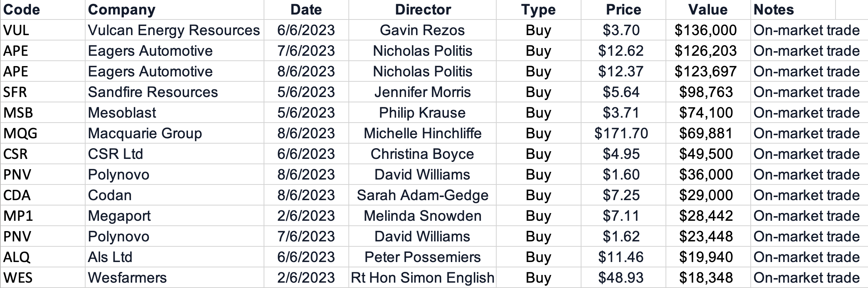Screen dimensions: 868x288
Task: Select the Mesoblast company cell
Action: [122, 113]
